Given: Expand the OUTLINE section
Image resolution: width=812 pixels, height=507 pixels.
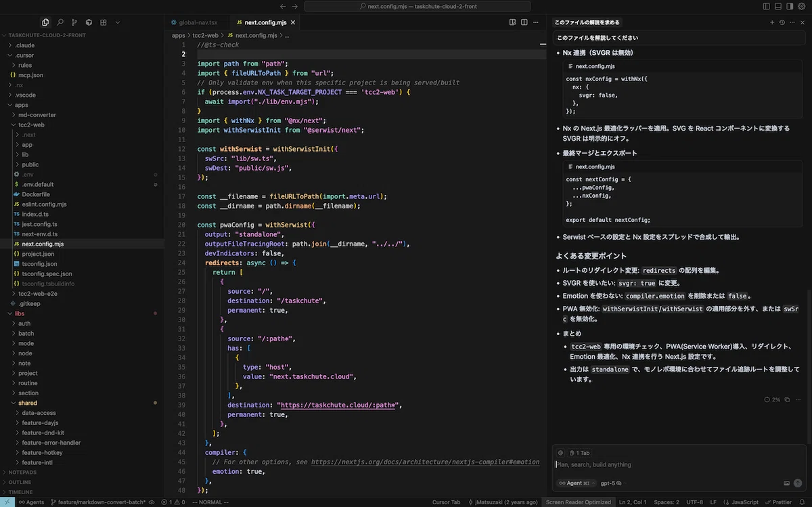Looking at the screenshot, I should tap(82, 482).
